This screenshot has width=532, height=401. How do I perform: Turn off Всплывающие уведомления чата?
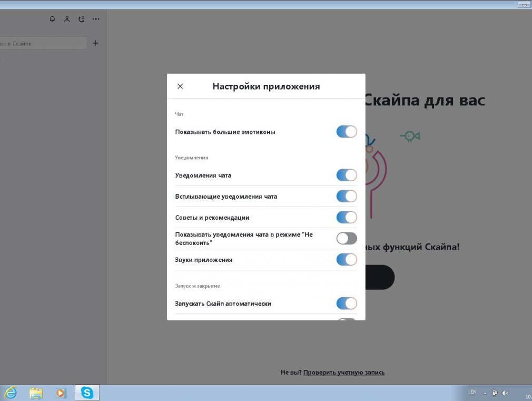(x=347, y=196)
